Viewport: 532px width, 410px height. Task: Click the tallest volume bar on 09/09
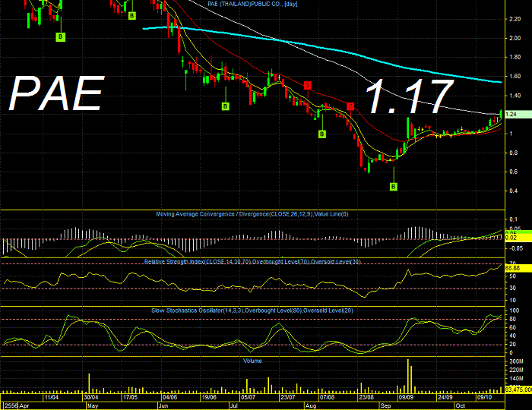pos(408,376)
